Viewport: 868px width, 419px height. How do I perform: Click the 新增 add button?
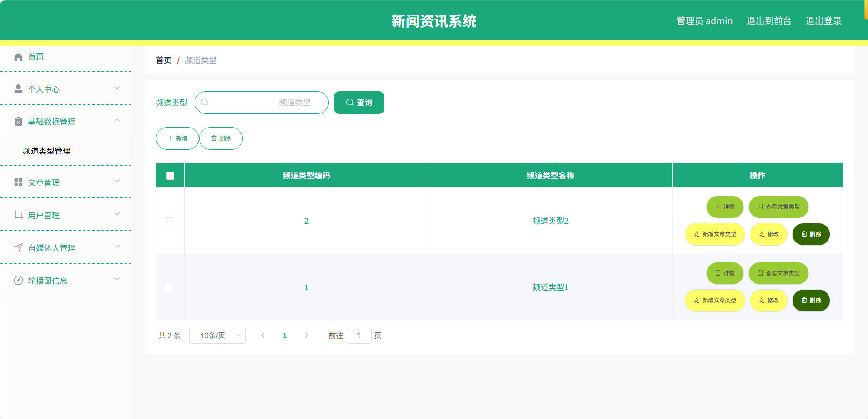click(x=177, y=138)
